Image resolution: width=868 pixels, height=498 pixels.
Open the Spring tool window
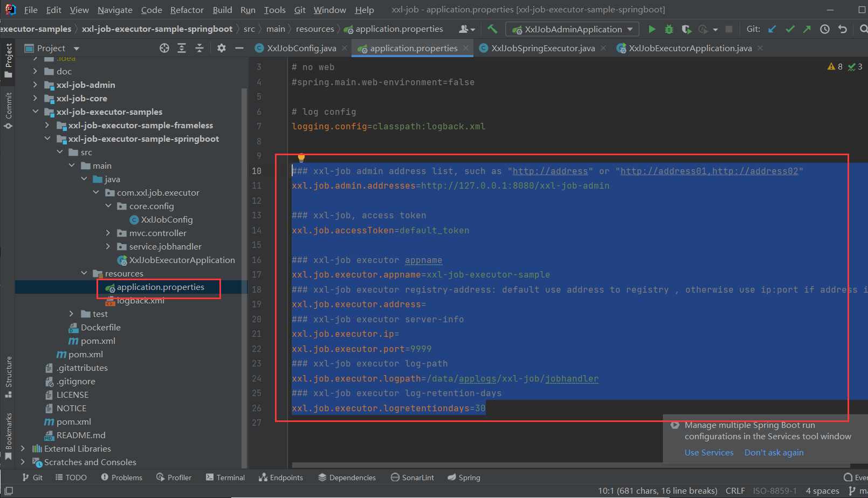point(464,478)
